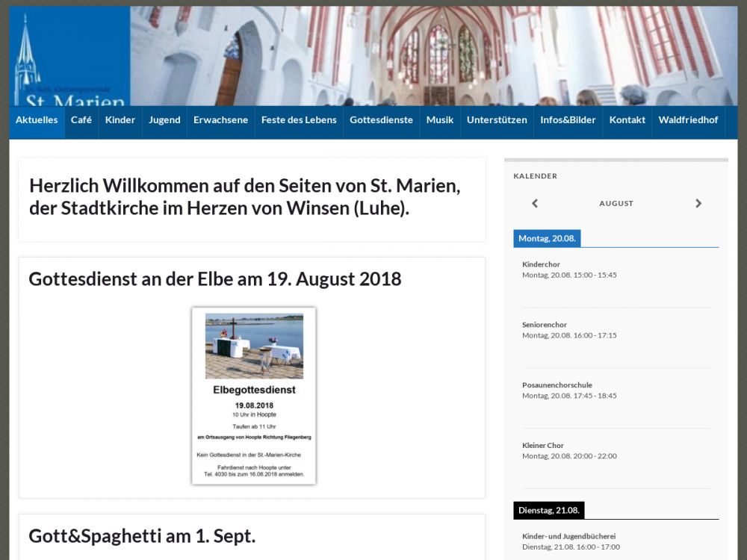Open the Café menu item
The image size is (747, 560).
coord(81,120)
